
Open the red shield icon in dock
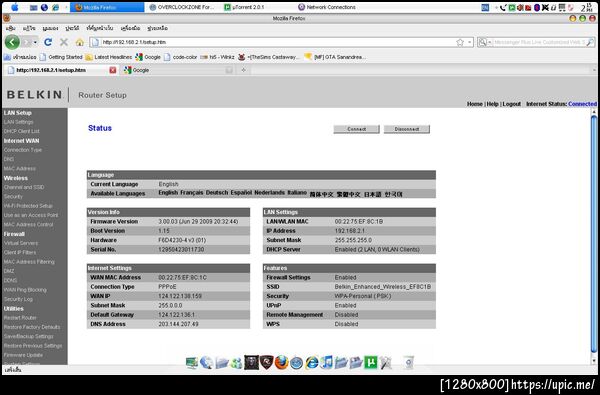click(x=266, y=362)
